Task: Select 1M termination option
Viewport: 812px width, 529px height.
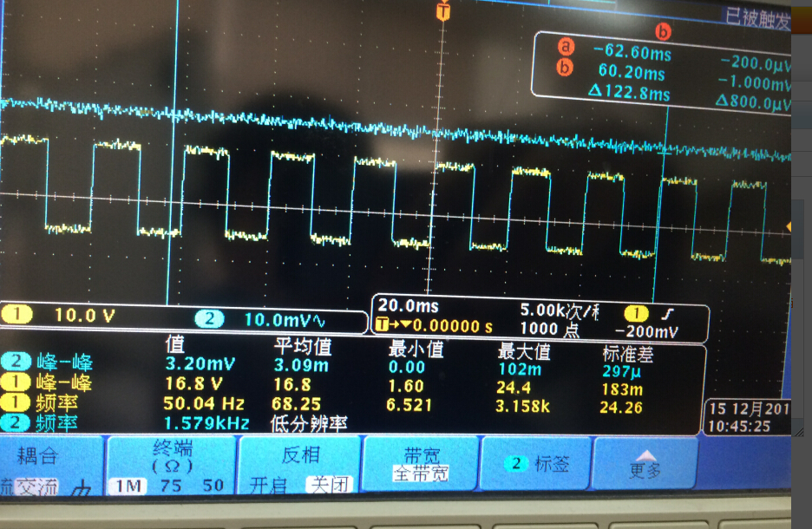Action: click(x=128, y=486)
